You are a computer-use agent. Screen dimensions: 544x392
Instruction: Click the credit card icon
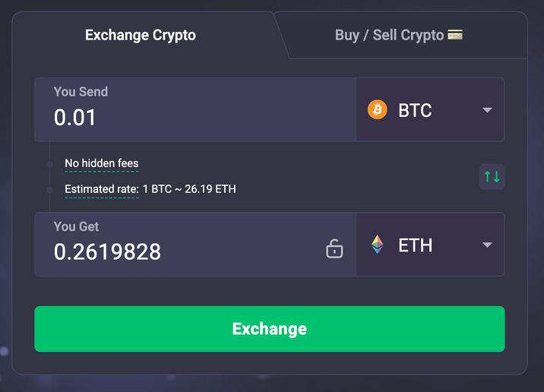(455, 35)
